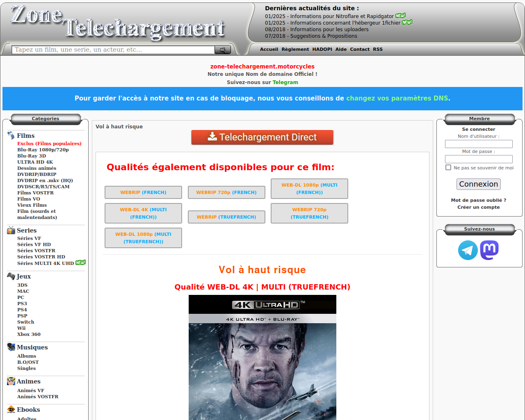Open Aide in the top menu

[341, 49]
